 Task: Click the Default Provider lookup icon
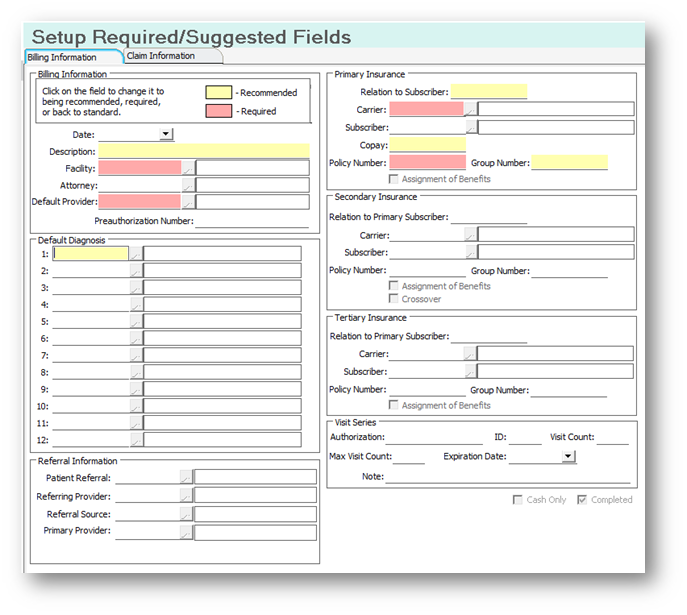point(188,202)
